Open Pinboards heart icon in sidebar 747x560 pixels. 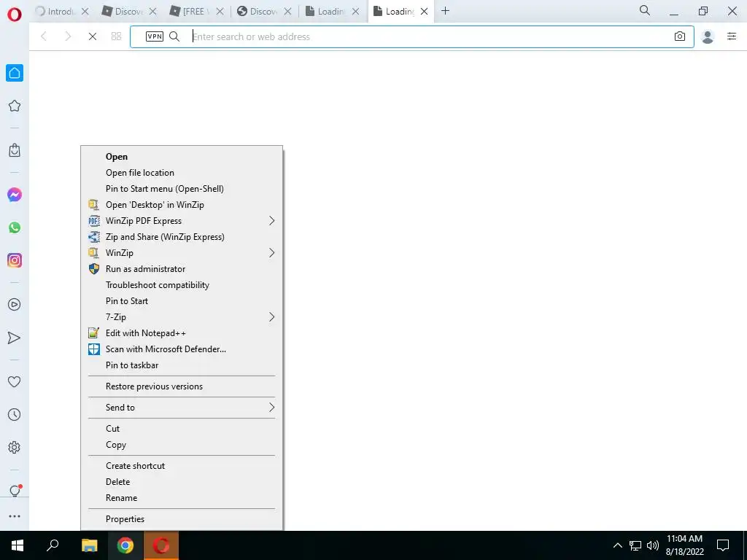15,381
